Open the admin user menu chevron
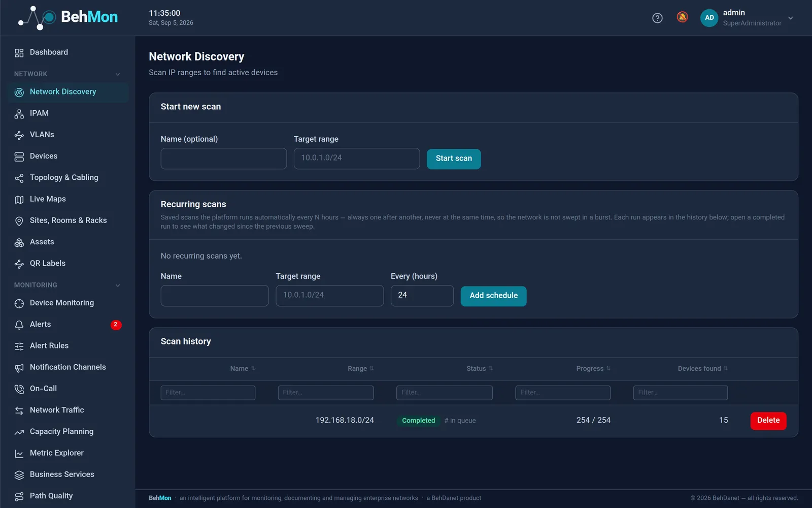Image resolution: width=812 pixels, height=508 pixels. pyautogui.click(x=790, y=18)
